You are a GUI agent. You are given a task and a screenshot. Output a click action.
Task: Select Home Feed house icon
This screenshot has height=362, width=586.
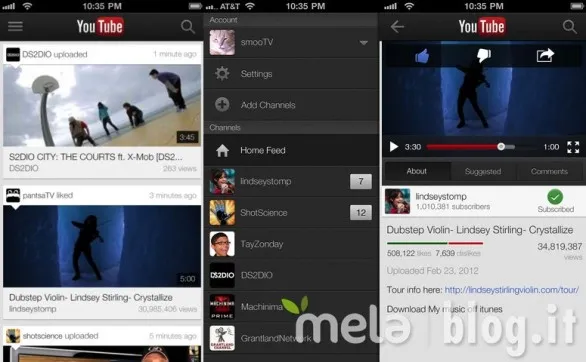tap(222, 151)
